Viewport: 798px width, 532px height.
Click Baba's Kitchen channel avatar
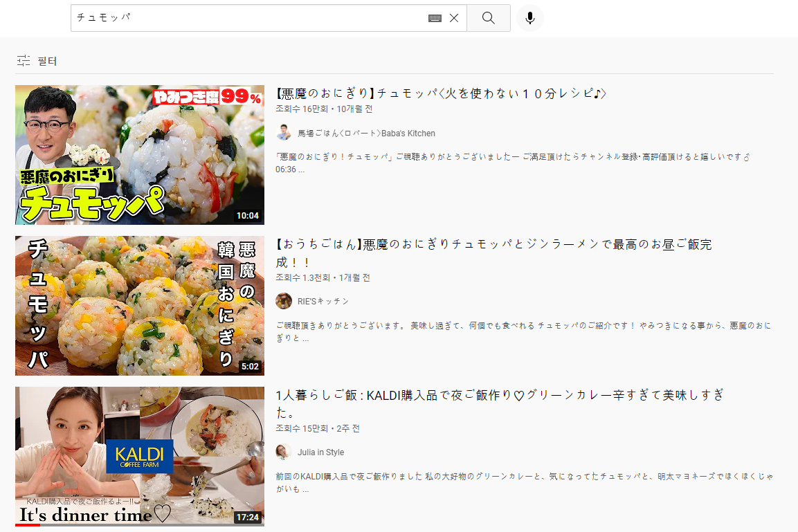click(x=283, y=133)
